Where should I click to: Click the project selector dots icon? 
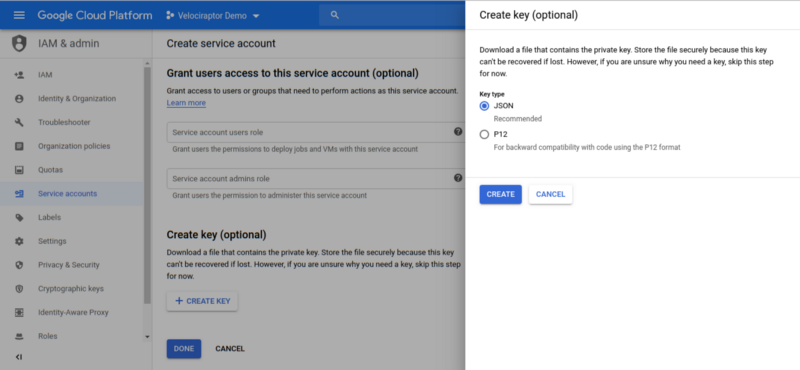coord(170,16)
